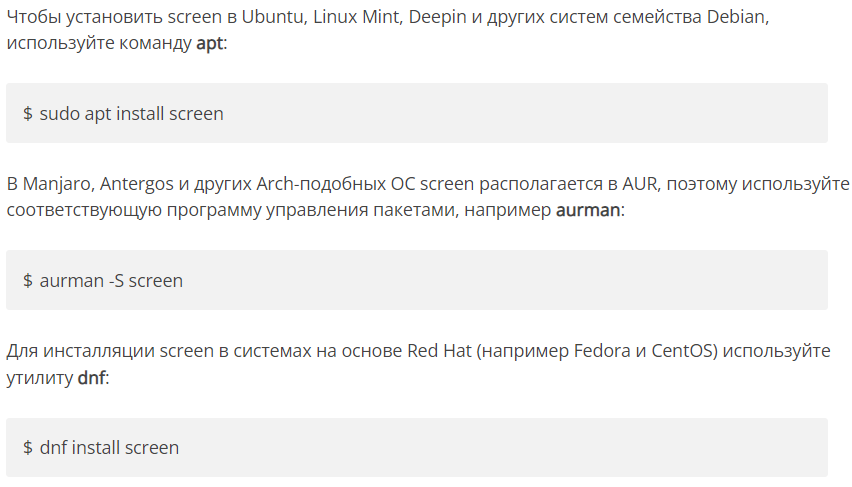The width and height of the screenshot is (852, 487).
Task: Click the word 'Arch-подобных'
Action: pyautogui.click(x=321, y=184)
